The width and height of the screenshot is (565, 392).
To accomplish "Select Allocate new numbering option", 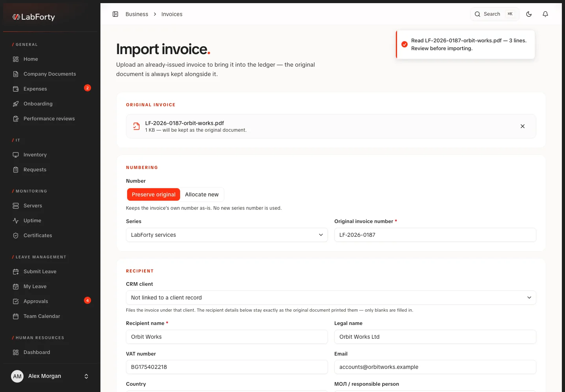I will point(202,194).
